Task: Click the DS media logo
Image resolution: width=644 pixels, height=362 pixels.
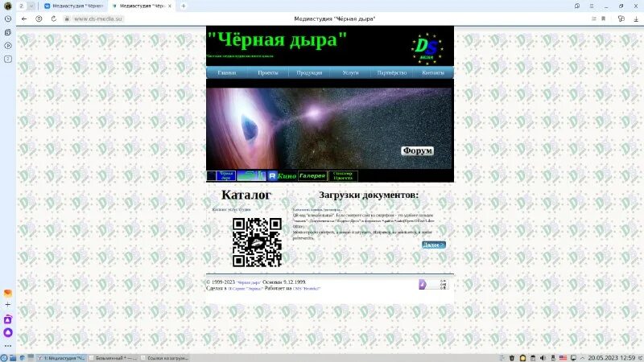Action: [427, 49]
